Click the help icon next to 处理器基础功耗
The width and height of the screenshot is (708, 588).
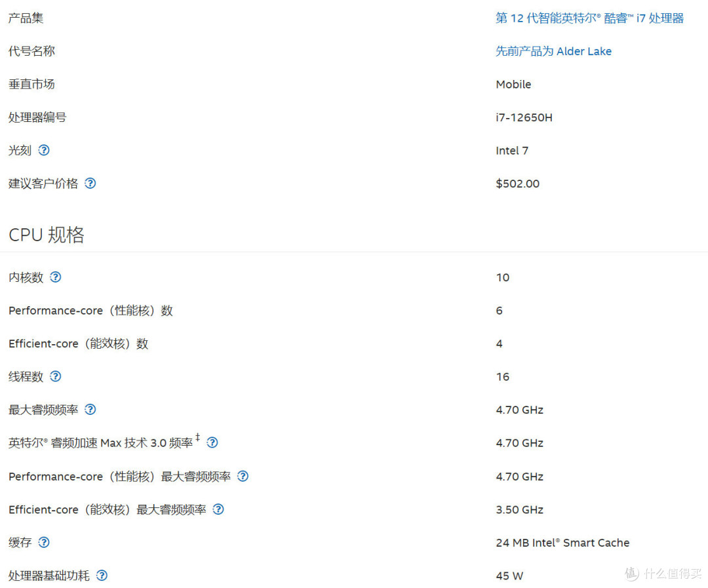pyautogui.click(x=102, y=575)
